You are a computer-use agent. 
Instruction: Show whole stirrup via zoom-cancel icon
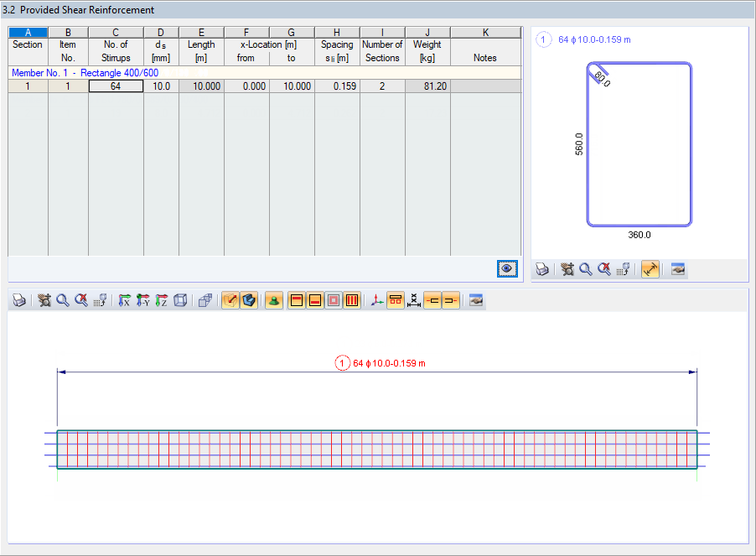pyautogui.click(x=604, y=269)
